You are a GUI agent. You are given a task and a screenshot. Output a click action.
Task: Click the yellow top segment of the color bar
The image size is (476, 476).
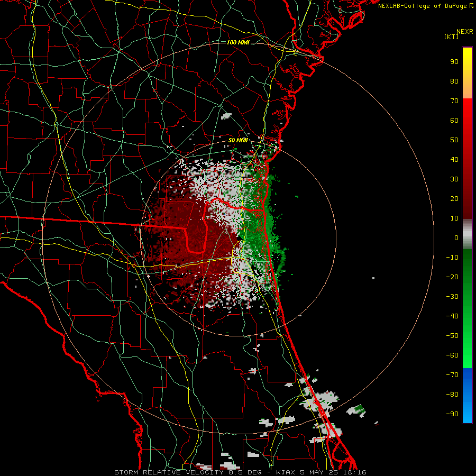(467, 73)
